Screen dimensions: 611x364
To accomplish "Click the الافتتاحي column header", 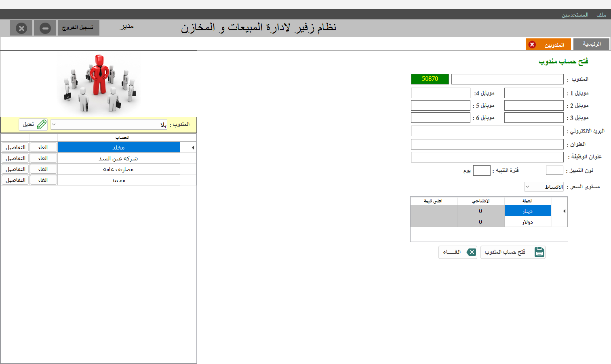I will tap(480, 201).
